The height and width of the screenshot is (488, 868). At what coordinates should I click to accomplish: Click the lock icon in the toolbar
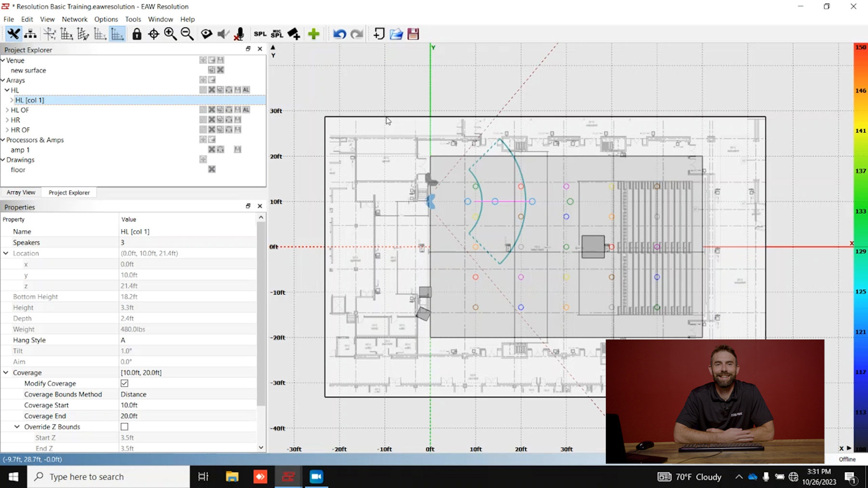click(137, 34)
